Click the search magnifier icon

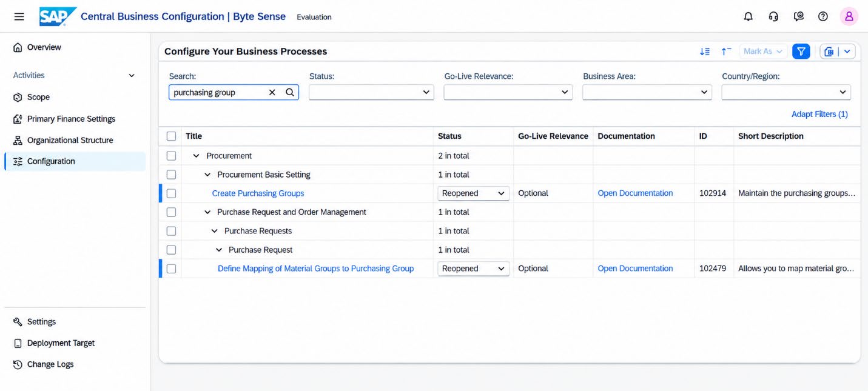click(290, 92)
